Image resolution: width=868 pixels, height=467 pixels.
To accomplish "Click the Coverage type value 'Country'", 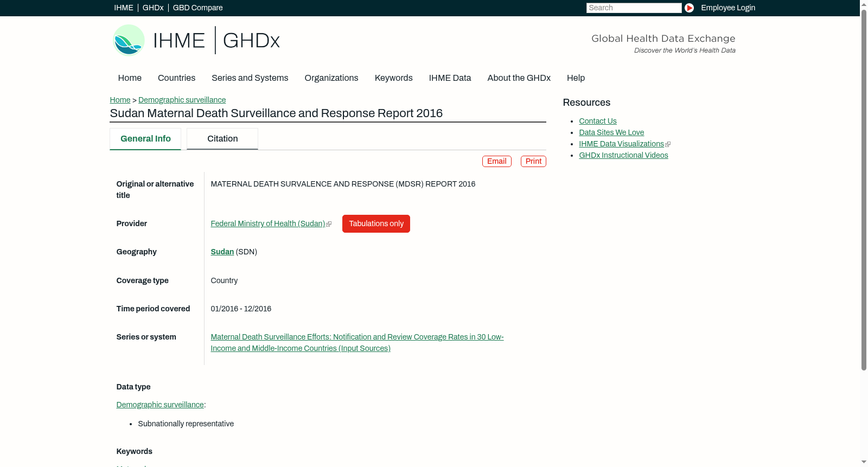I will tap(224, 280).
